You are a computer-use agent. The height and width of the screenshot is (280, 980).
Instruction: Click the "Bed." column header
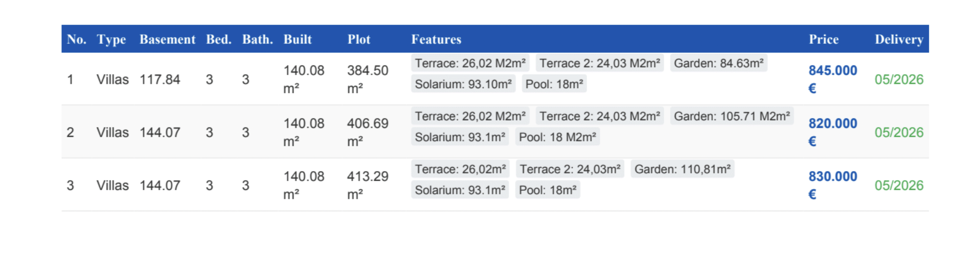tap(219, 39)
